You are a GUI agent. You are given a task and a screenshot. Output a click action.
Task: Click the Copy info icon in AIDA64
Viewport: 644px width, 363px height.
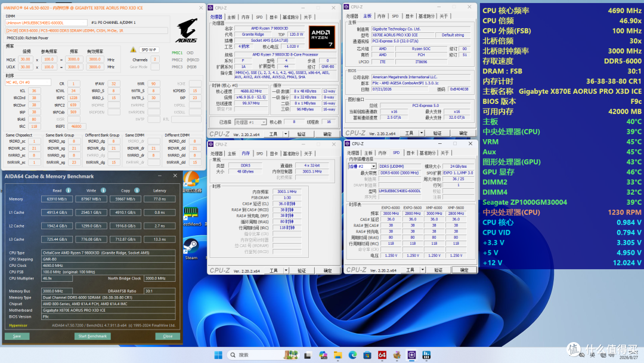[x=137, y=190]
